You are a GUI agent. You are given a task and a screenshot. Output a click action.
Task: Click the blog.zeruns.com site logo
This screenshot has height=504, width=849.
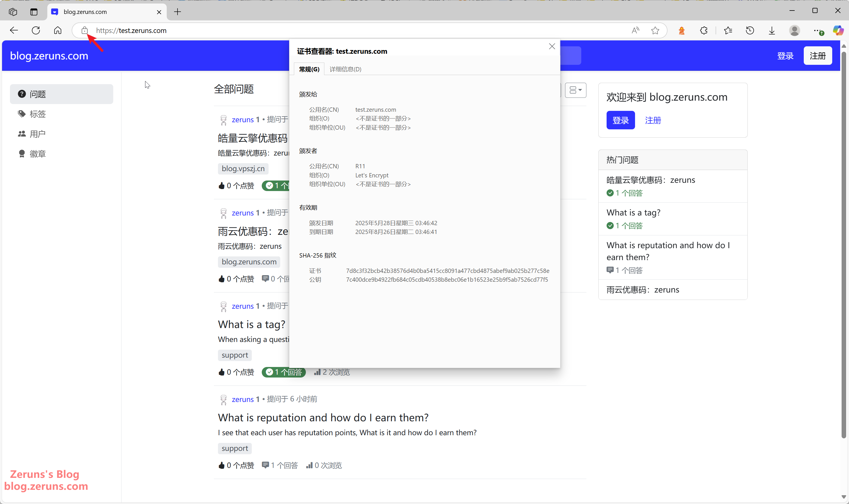click(x=49, y=55)
